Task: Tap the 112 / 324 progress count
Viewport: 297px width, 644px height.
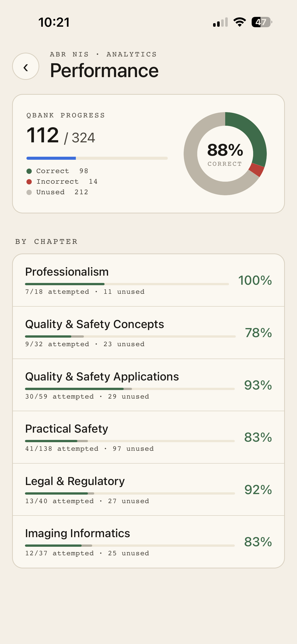Action: 61,136
